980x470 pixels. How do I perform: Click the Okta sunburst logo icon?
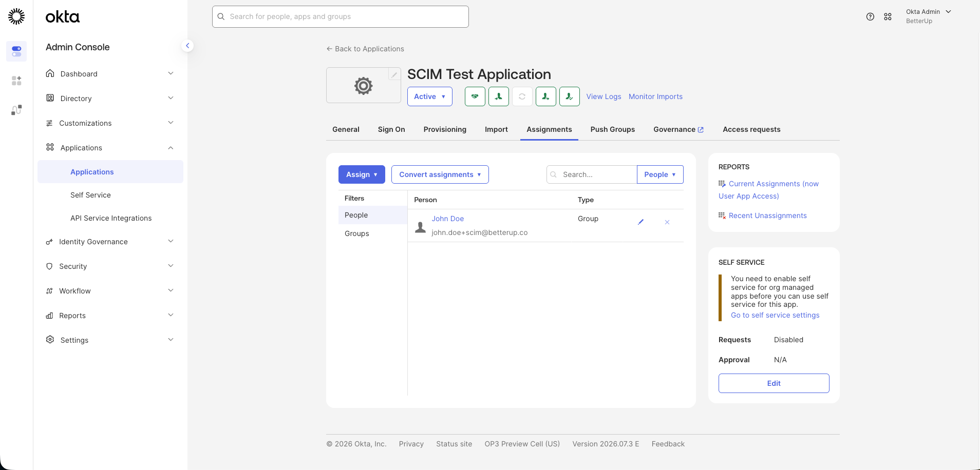16,16
